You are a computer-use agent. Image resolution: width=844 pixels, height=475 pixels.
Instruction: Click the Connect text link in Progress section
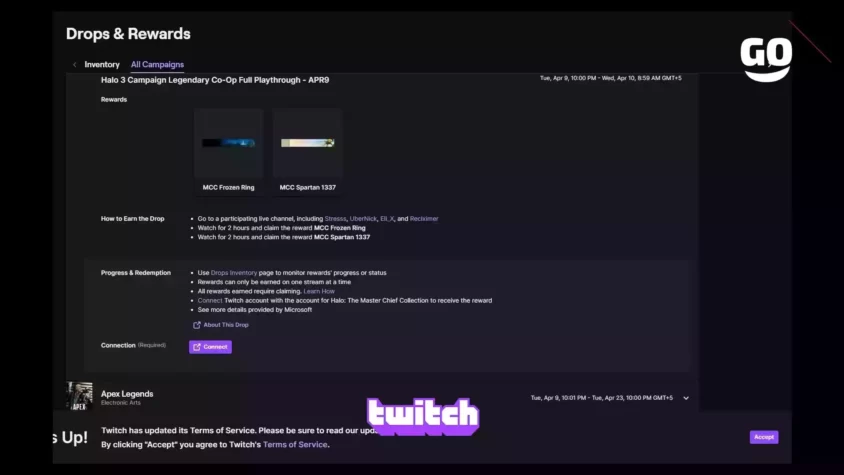point(210,301)
